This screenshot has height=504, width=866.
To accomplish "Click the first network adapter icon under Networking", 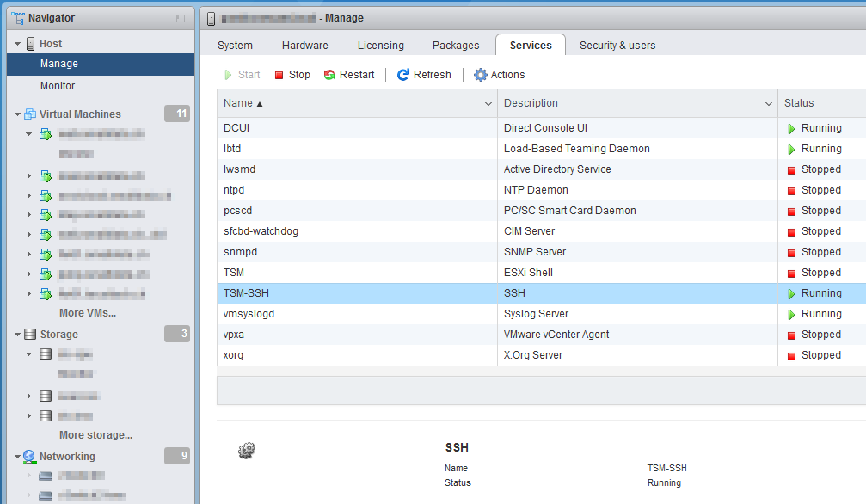I will [x=46, y=476].
